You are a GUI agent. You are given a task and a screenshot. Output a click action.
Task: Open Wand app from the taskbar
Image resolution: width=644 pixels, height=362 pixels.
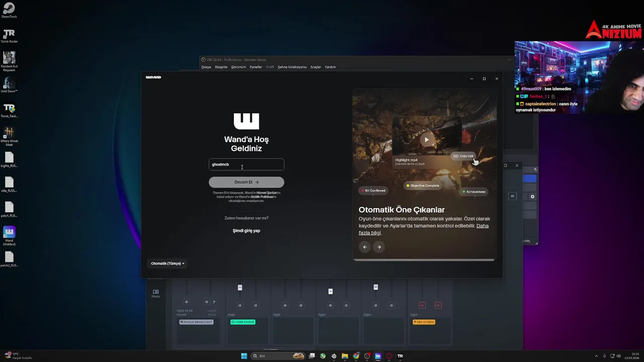pos(378,356)
